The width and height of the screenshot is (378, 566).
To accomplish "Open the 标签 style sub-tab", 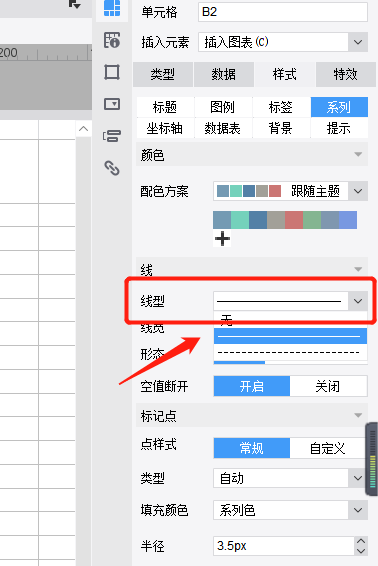I will click(281, 107).
